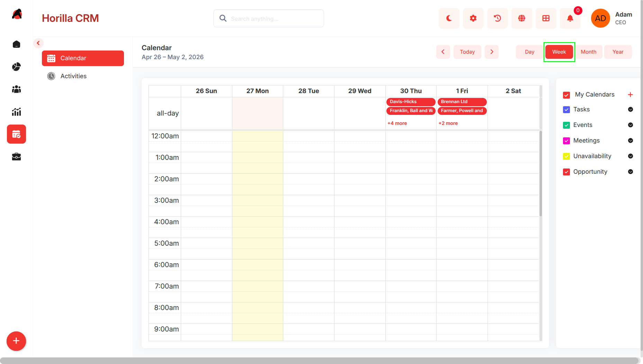Open Opportunity color picker dot
This screenshot has width=643, height=364.
pos(631,172)
